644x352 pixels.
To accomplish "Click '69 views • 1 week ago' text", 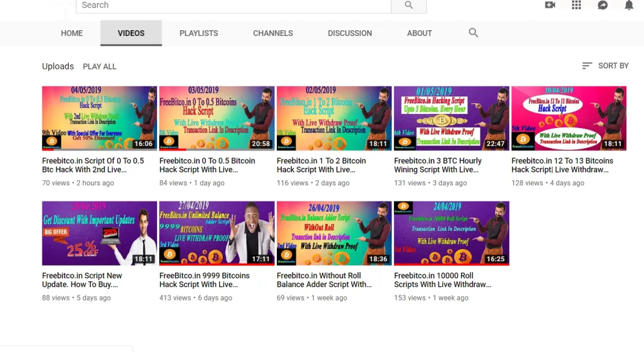I will pos(312,298).
